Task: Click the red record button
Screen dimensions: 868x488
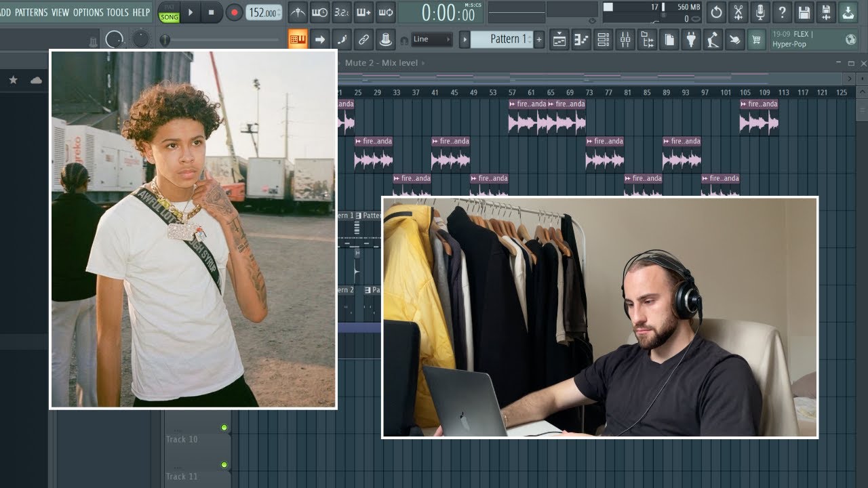Action: tap(235, 12)
